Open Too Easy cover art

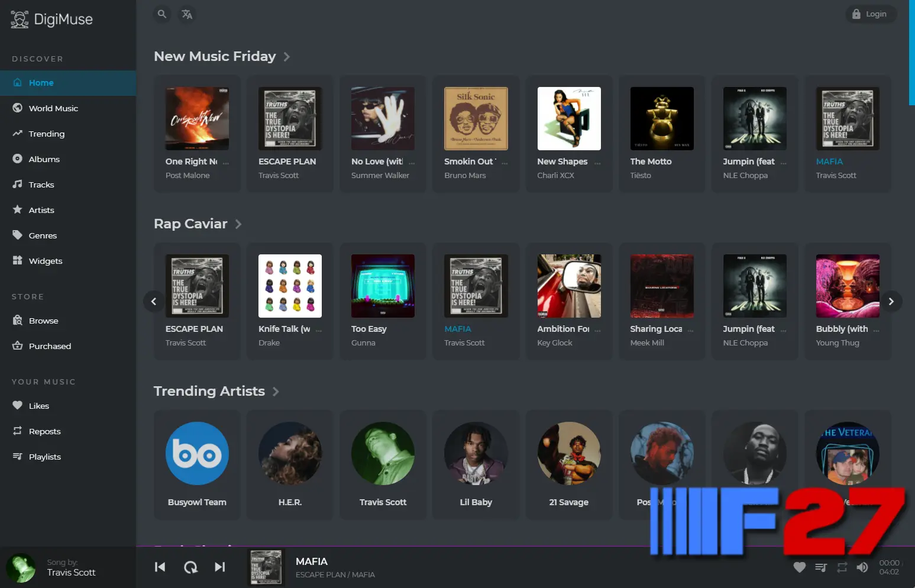(383, 286)
